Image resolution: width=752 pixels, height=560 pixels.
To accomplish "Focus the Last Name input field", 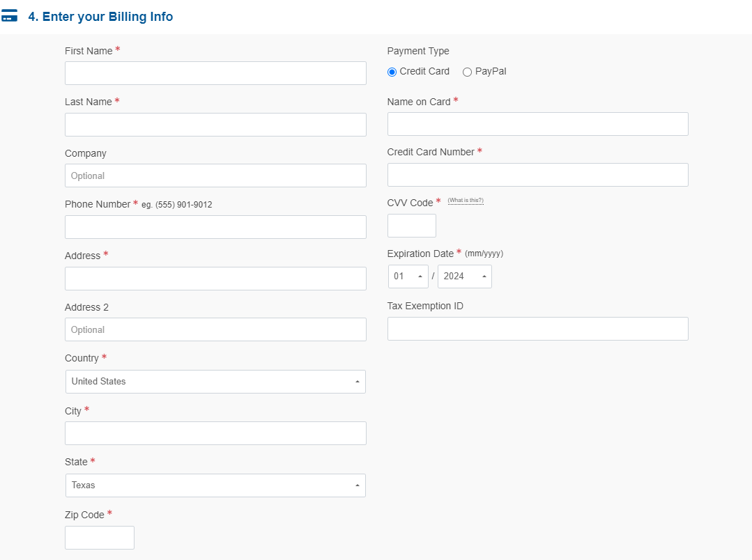I will [215, 125].
